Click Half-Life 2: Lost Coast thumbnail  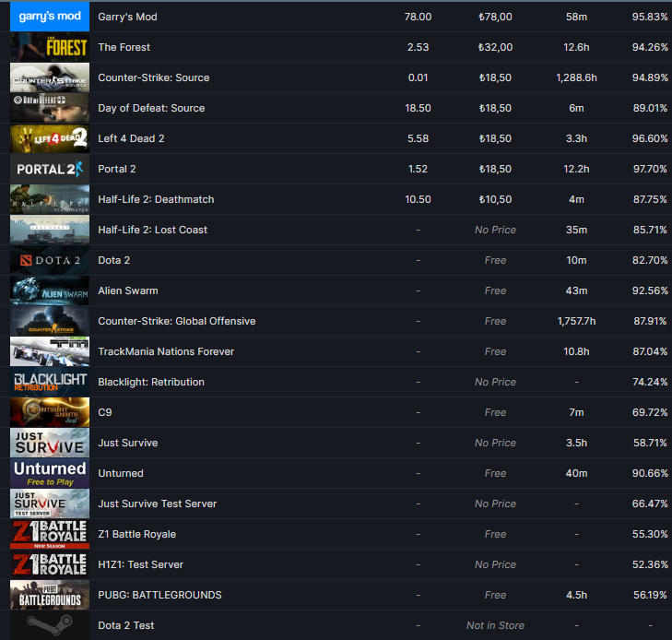coord(50,230)
